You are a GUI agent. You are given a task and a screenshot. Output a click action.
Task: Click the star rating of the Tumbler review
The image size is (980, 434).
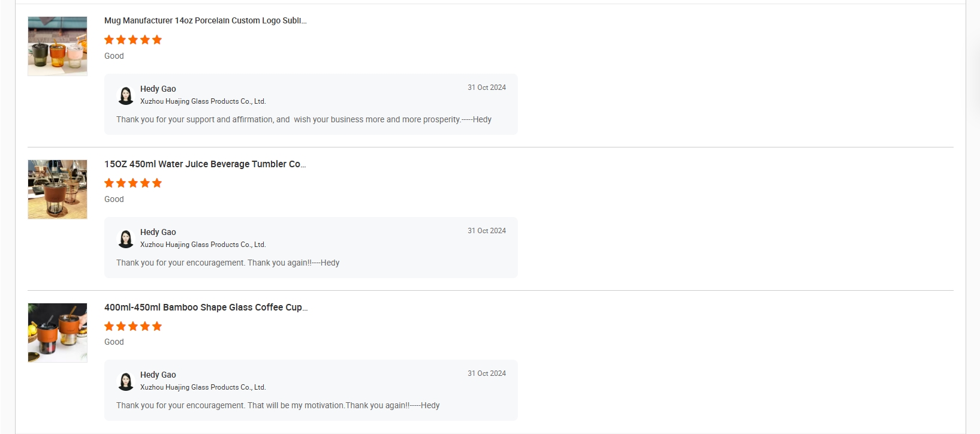click(x=133, y=183)
